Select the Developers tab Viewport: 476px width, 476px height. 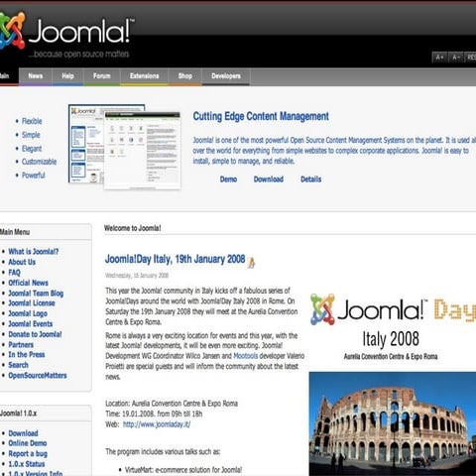(x=226, y=76)
